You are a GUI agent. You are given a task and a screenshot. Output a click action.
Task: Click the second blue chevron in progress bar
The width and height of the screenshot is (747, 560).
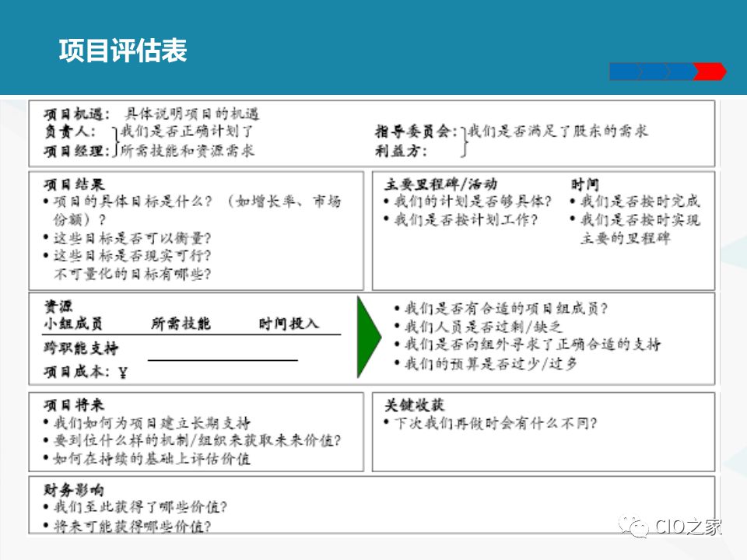tap(654, 72)
